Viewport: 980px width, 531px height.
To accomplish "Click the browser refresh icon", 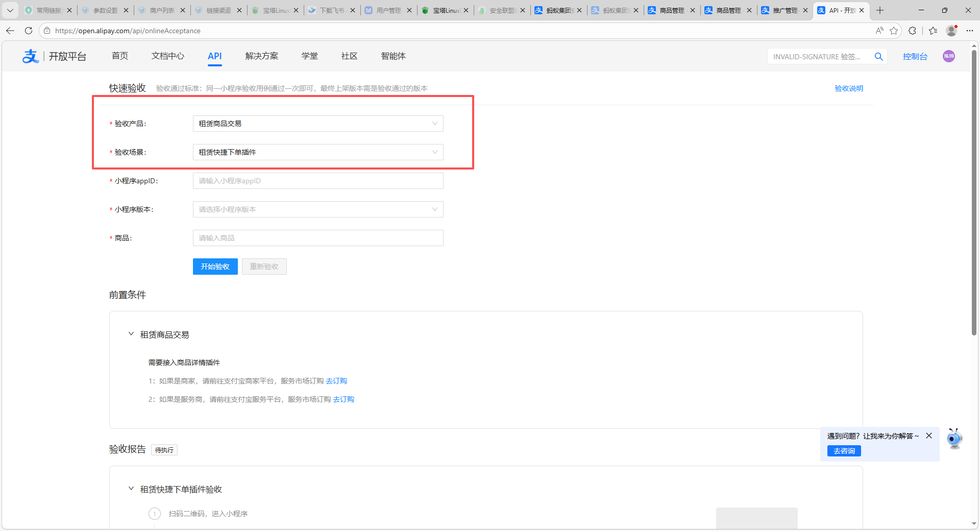I will tap(29, 31).
